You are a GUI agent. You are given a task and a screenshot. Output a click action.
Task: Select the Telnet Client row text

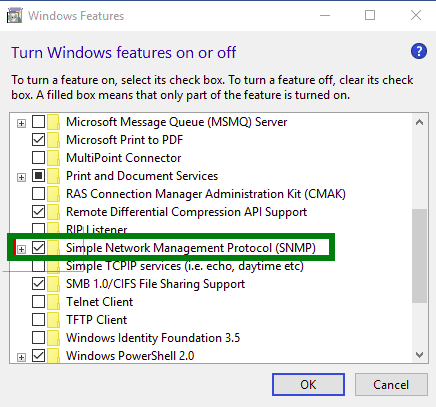(99, 302)
